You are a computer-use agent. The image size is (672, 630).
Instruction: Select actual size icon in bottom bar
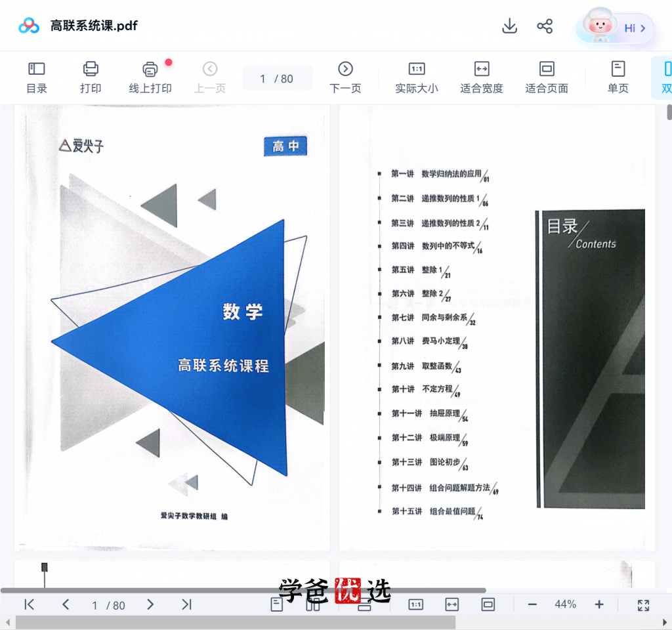(x=415, y=604)
